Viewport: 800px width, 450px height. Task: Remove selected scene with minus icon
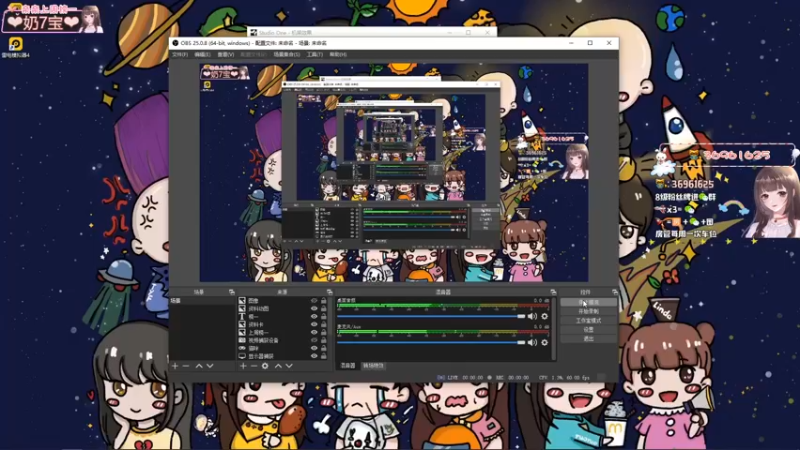186,366
